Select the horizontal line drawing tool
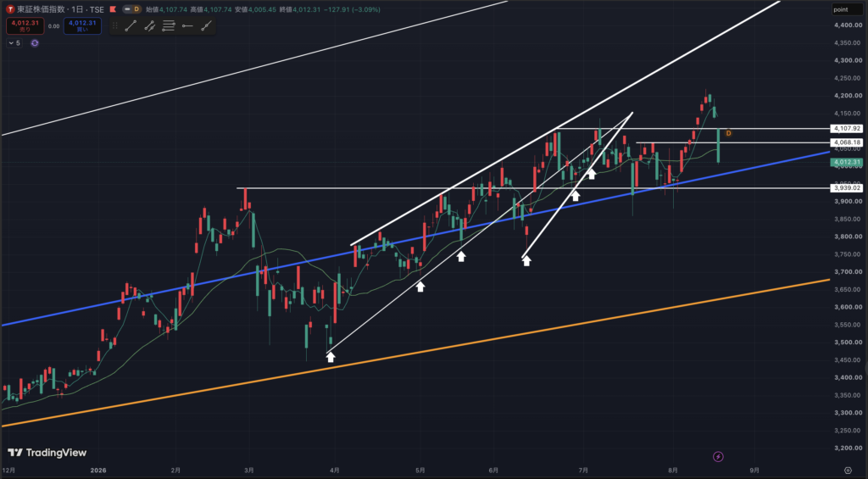This screenshot has width=868, height=479. 187,26
